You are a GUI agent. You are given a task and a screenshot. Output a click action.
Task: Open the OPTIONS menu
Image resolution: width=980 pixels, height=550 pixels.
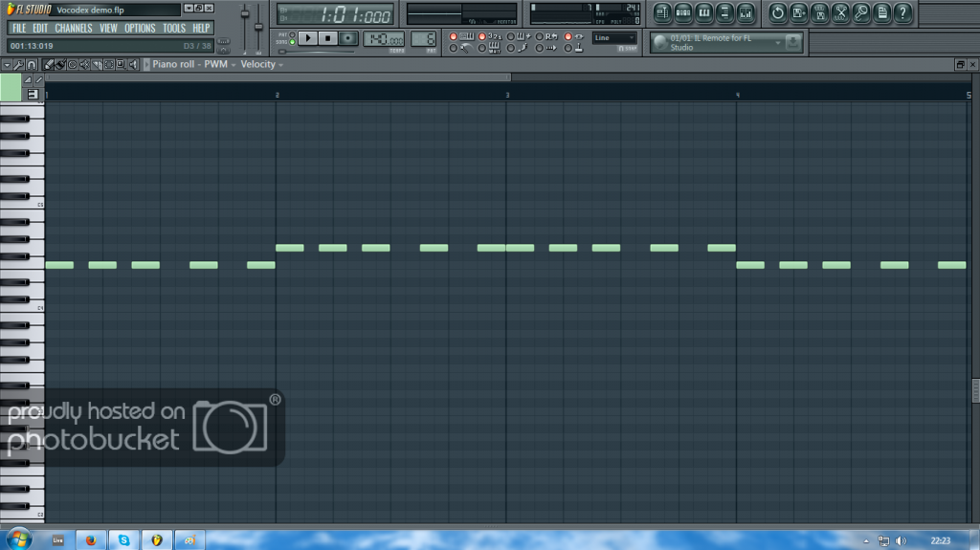(x=140, y=28)
